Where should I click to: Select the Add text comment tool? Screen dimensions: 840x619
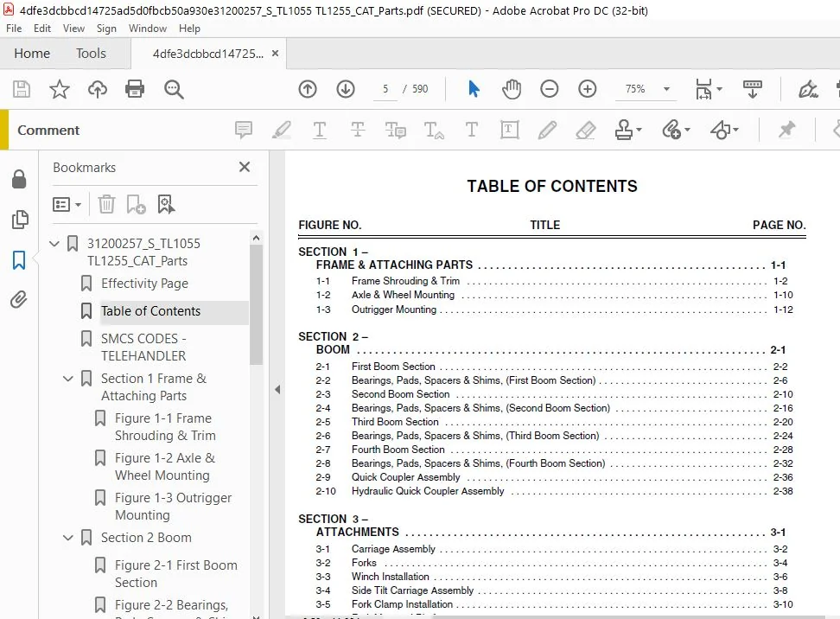[472, 130]
